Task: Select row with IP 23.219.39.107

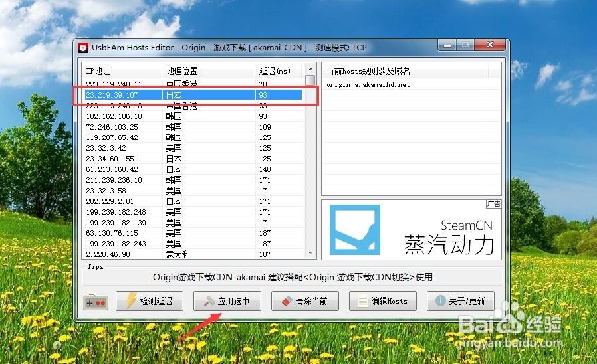Action: (193, 95)
